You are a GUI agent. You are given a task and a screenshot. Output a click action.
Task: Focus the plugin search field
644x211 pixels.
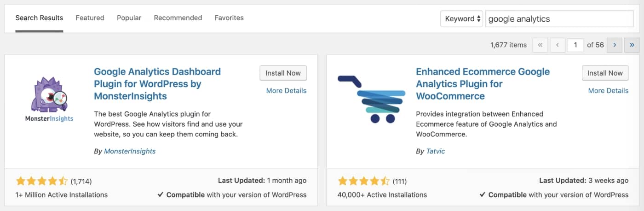(559, 19)
